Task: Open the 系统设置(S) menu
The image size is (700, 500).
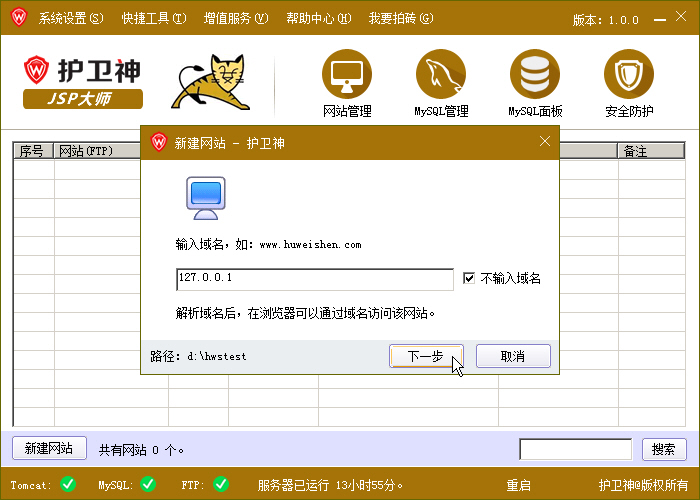Action: point(71,18)
